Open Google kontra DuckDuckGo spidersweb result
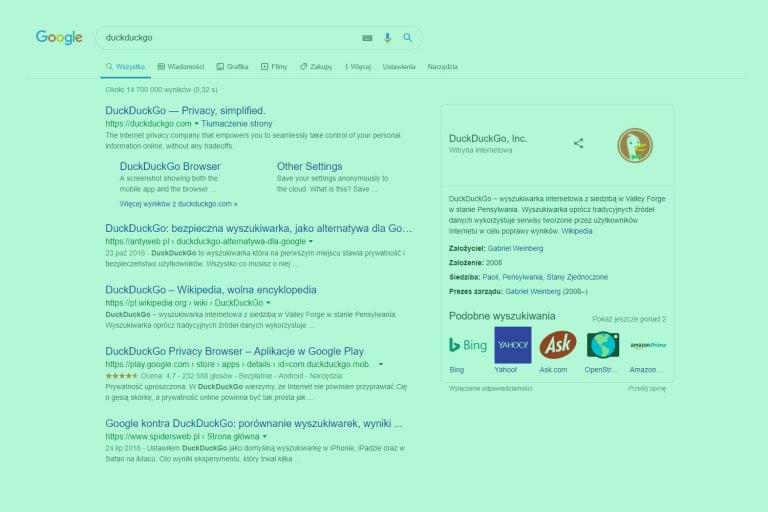Viewport: 768px width, 512px height. [254, 424]
